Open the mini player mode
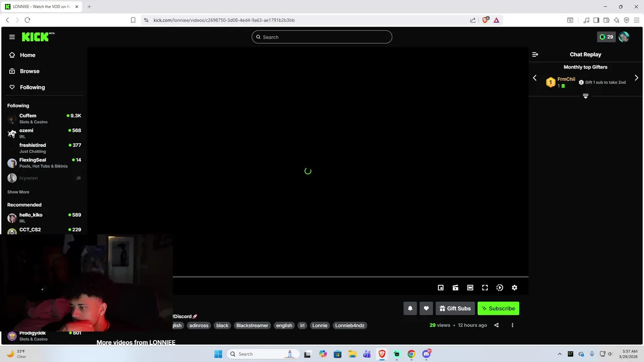Screen dimensions: 644x362 coord(441,288)
